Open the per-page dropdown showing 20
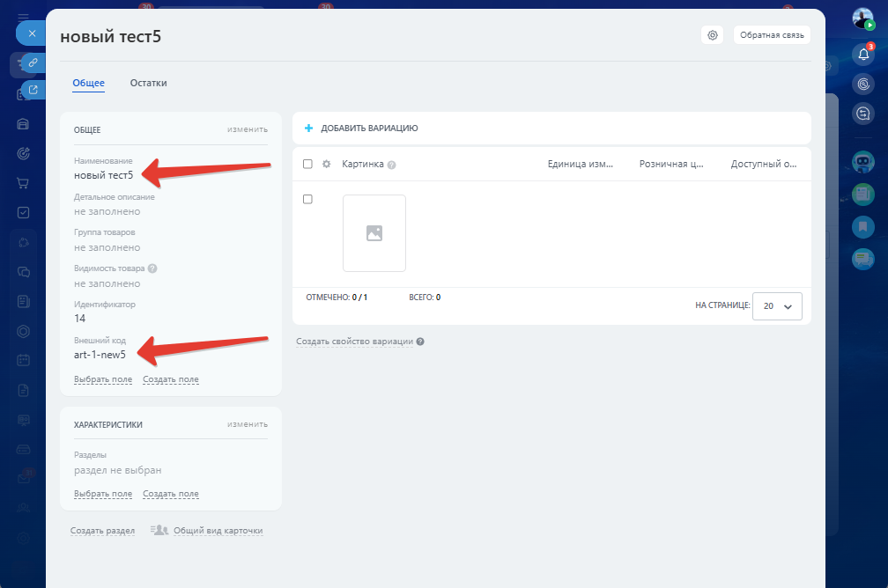The width and height of the screenshot is (888, 588). click(x=777, y=305)
